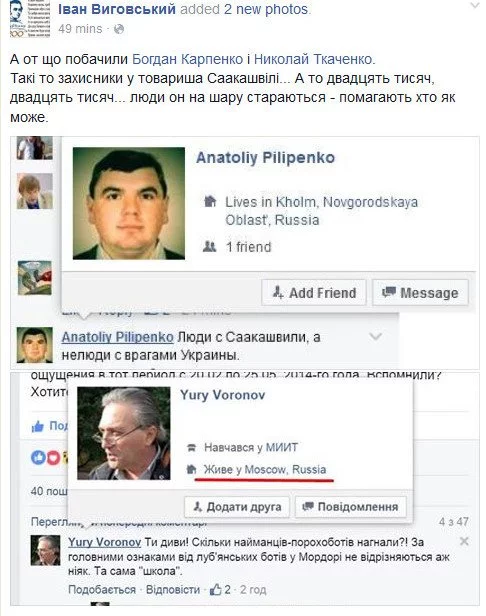This screenshot has width=486, height=616.
Task: Open Yury Voronov hovercard profile photo
Action: [x=124, y=433]
